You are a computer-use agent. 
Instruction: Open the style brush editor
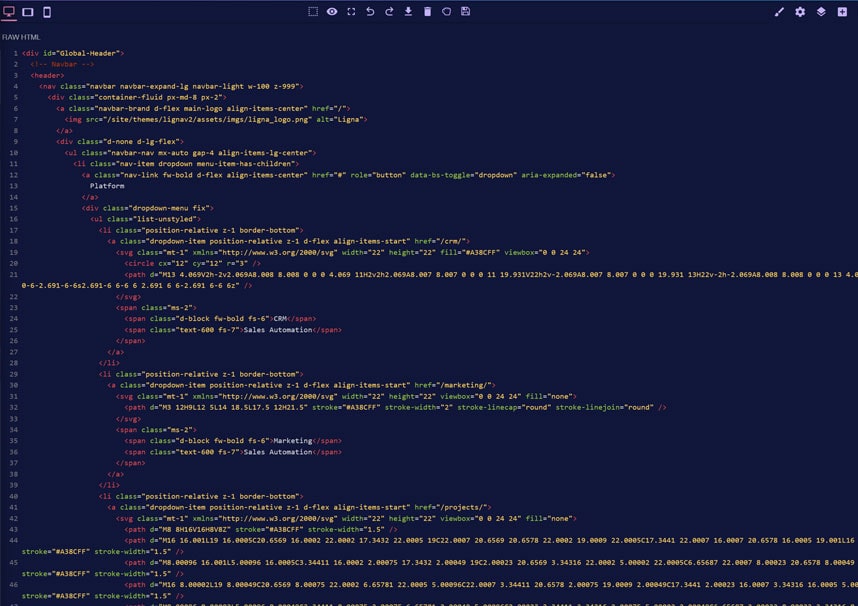[781, 11]
